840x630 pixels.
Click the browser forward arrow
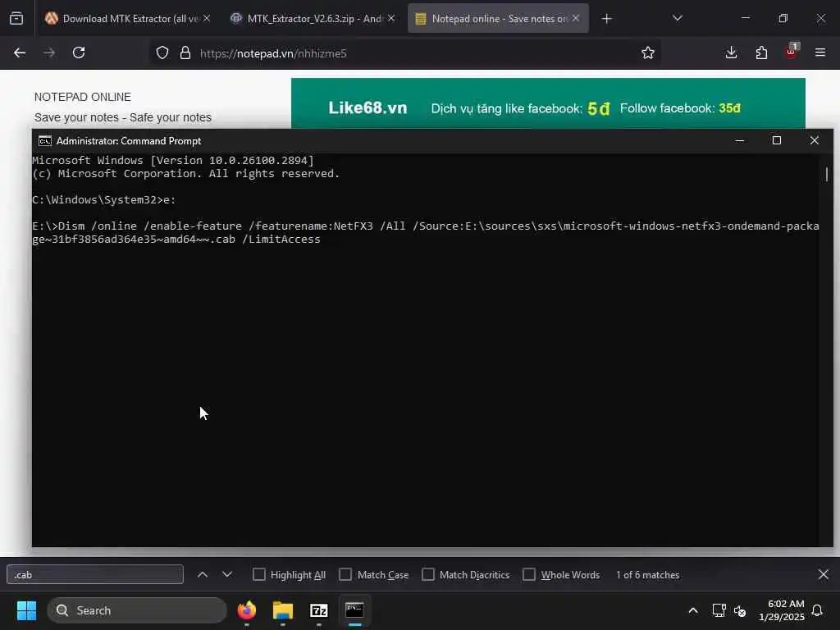(x=49, y=52)
